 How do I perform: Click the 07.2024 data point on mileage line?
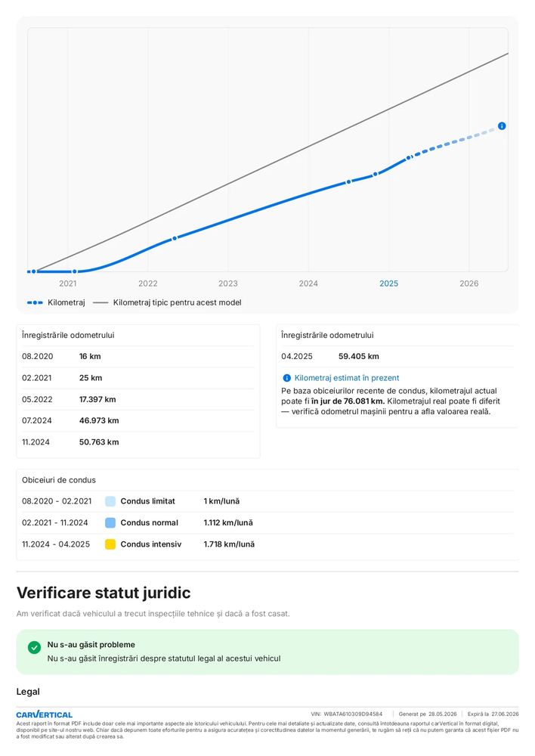coord(348,181)
